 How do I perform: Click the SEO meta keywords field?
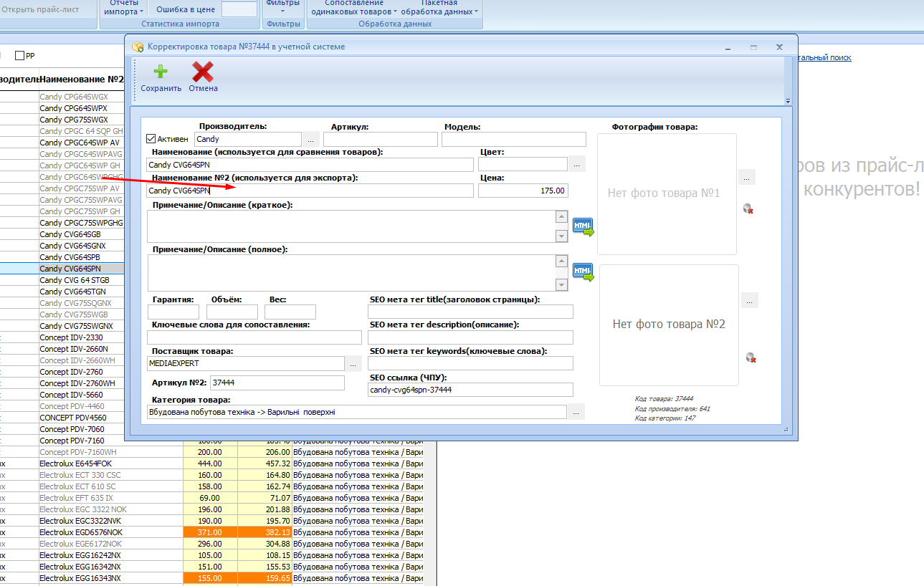471,363
